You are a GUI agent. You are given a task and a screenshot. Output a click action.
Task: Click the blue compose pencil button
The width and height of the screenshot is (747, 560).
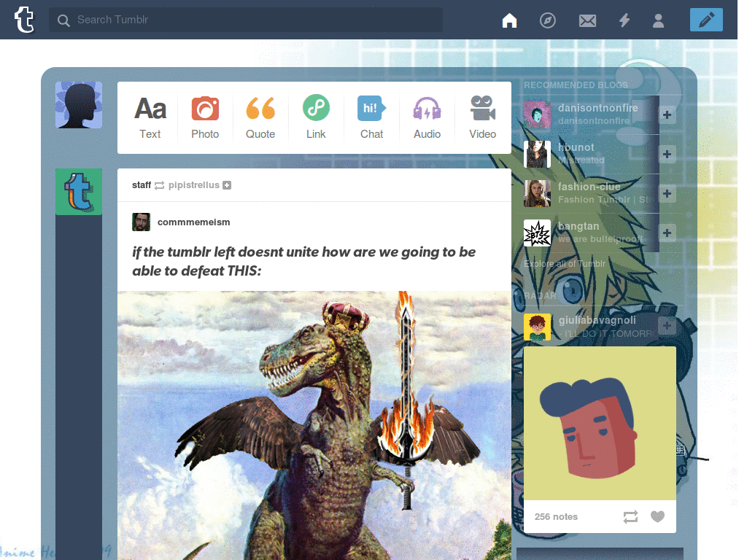pos(706,20)
